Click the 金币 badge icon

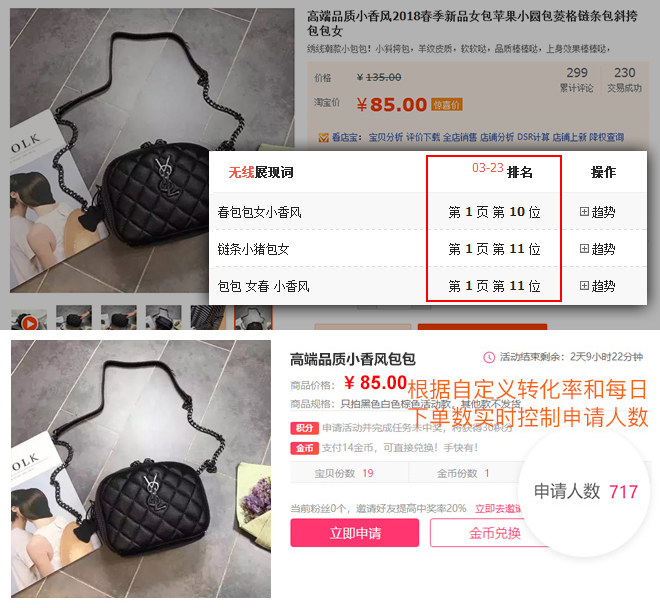[304, 448]
